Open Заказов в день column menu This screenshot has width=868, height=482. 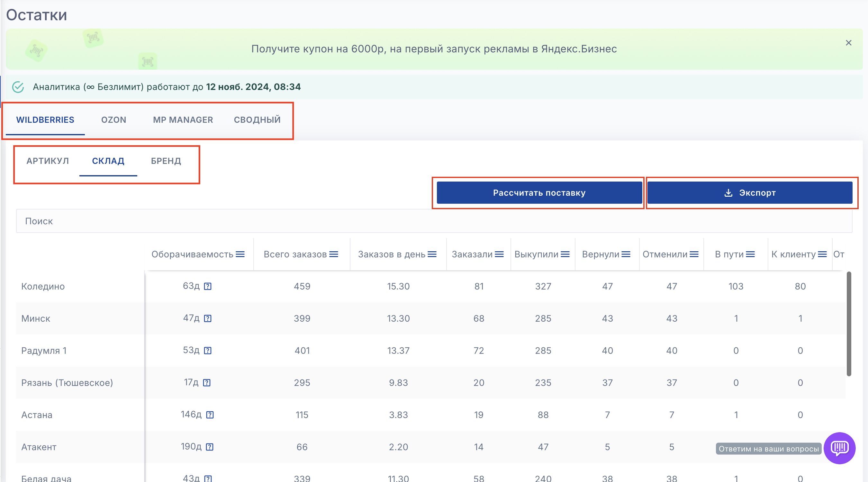tap(432, 254)
